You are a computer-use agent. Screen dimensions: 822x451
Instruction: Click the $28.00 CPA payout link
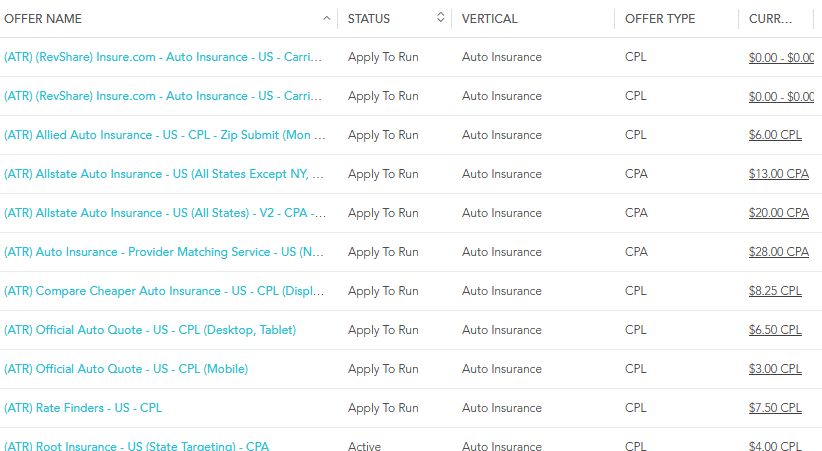(778, 252)
